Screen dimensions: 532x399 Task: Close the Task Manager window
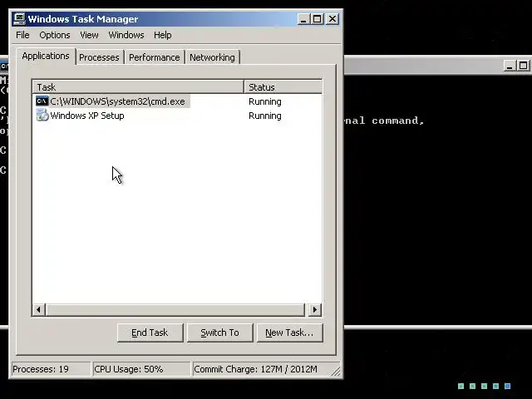332,19
